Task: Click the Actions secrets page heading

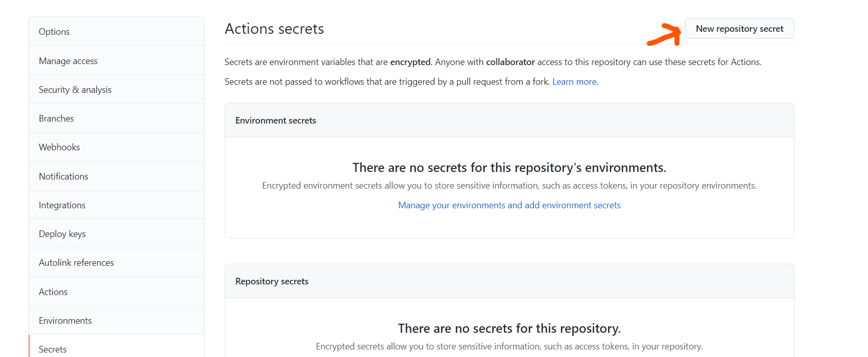Action: pyautogui.click(x=274, y=29)
